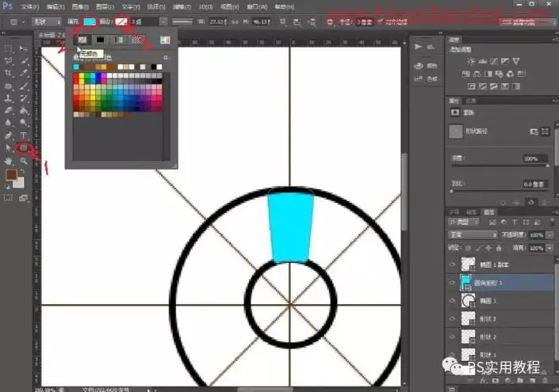
Task: Open the 编辑(E) menu
Action: (56, 7)
